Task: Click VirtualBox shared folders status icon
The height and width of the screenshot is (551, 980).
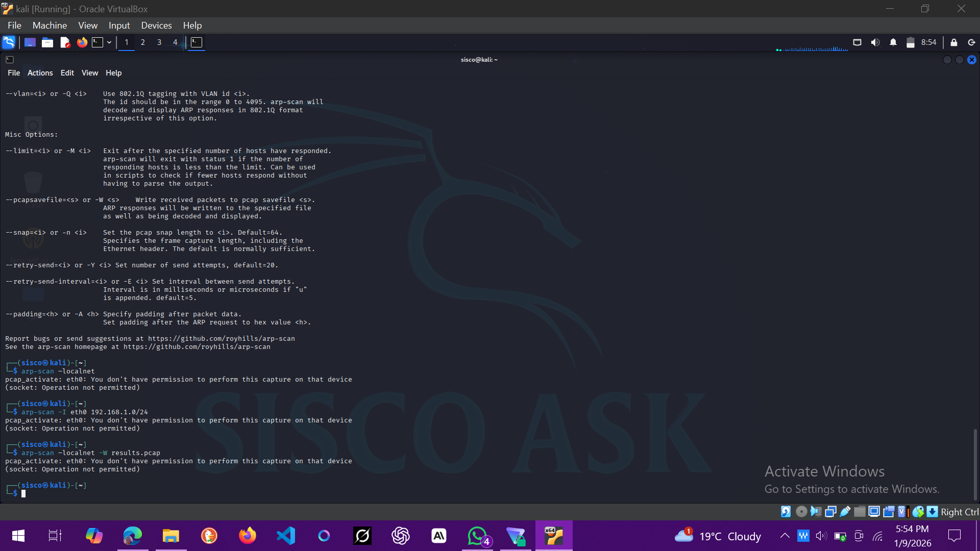Action: (860, 512)
